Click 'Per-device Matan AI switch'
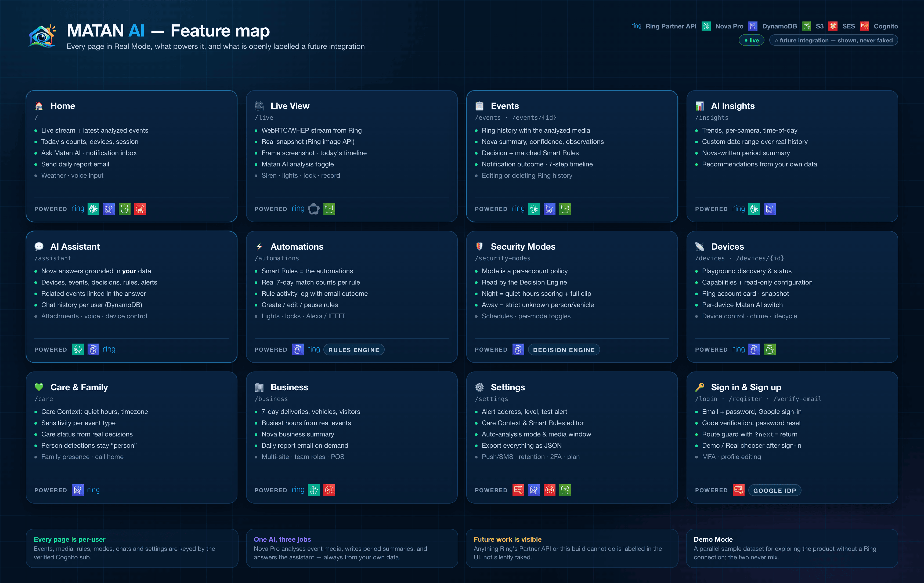The width and height of the screenshot is (924, 583). point(742,305)
